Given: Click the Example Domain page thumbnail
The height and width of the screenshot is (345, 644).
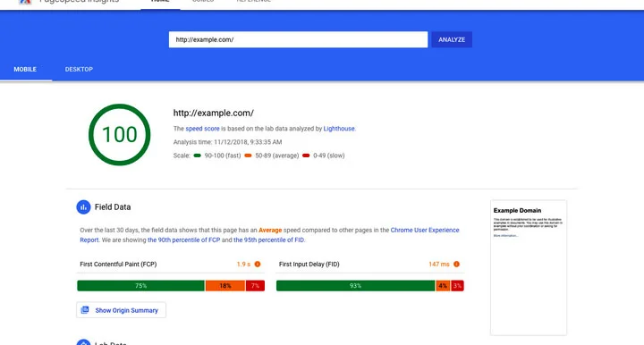Looking at the screenshot, I should pos(529,267).
